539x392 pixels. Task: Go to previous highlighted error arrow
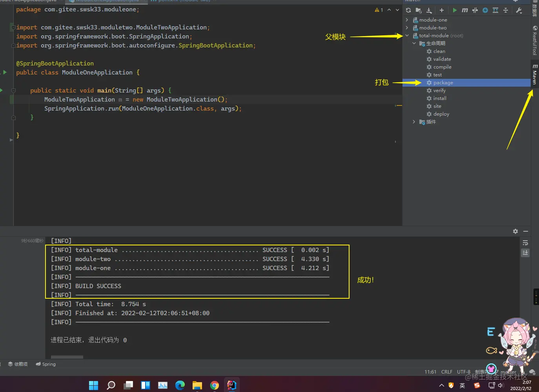click(x=389, y=10)
